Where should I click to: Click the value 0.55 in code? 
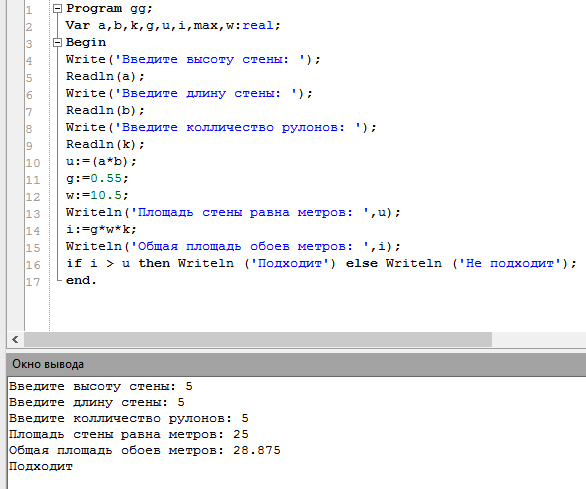coord(106,178)
